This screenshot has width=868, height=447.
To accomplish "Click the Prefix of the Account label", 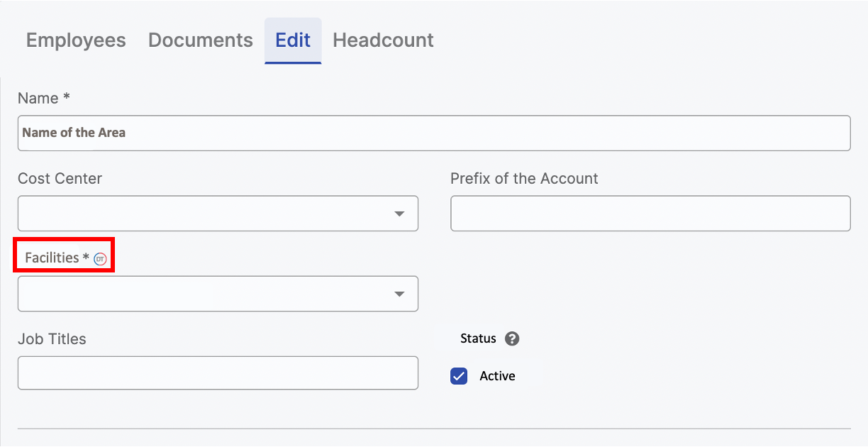I will click(524, 179).
